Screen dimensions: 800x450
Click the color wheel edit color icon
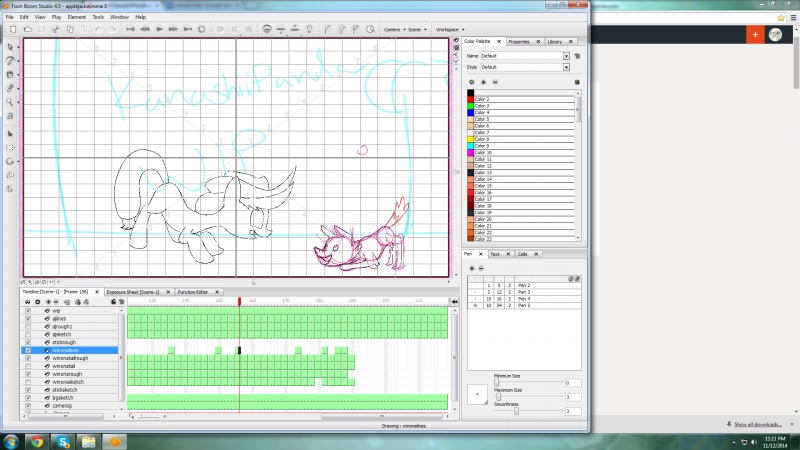(471, 82)
